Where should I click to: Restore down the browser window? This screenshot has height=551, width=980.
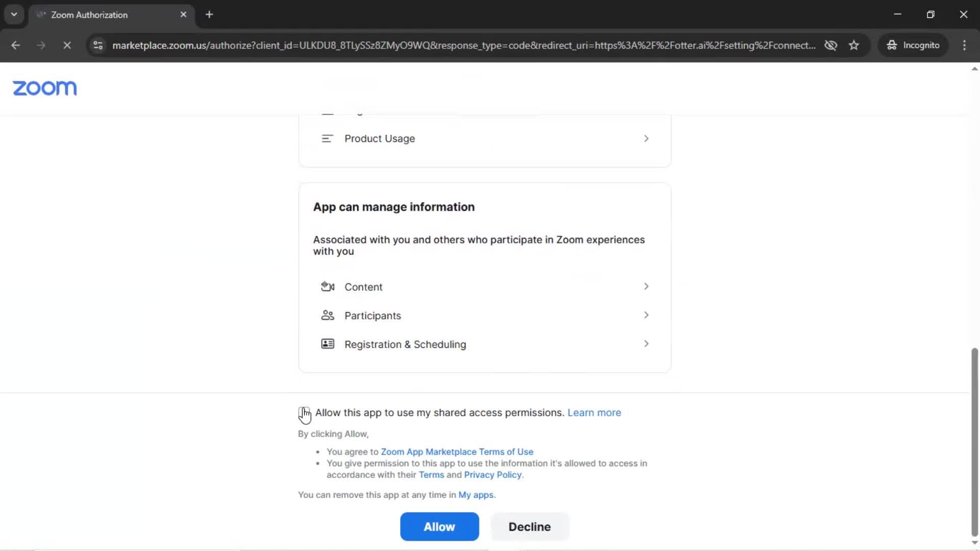(x=930, y=14)
